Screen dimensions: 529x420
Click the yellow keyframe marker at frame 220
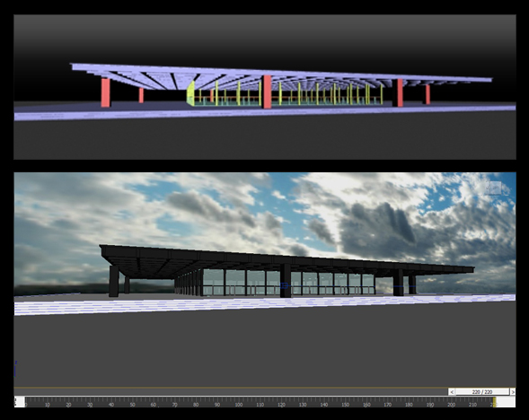click(x=495, y=402)
